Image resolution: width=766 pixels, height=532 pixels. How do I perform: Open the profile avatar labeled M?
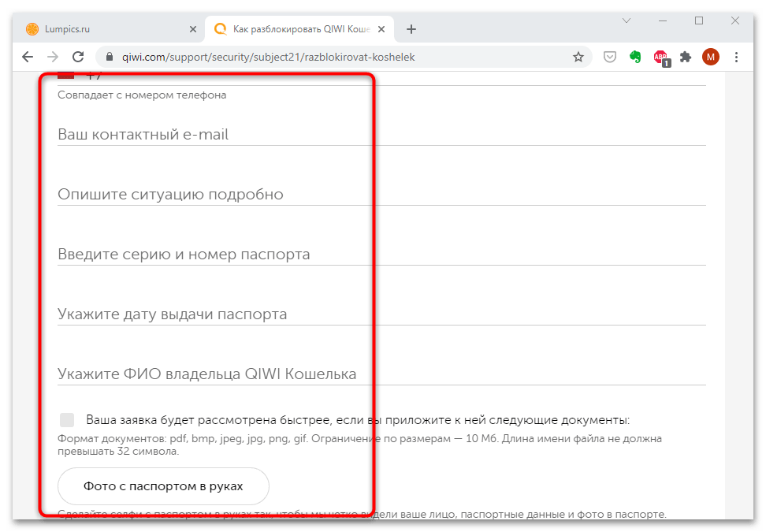click(x=711, y=58)
